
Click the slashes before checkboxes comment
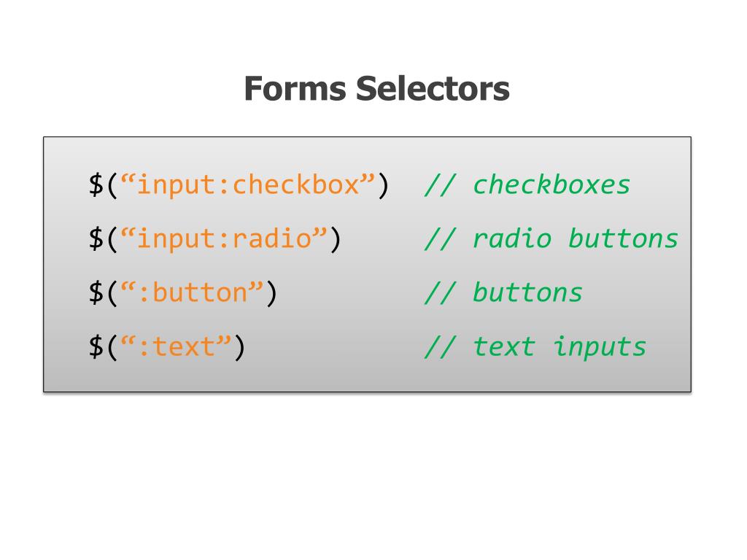tap(440, 184)
